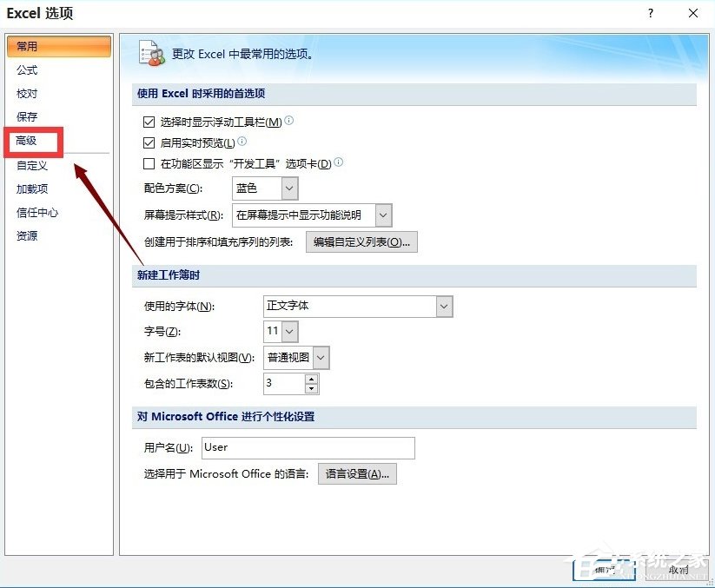Enable 在功能区显示开发工具选项卡

coord(149,162)
